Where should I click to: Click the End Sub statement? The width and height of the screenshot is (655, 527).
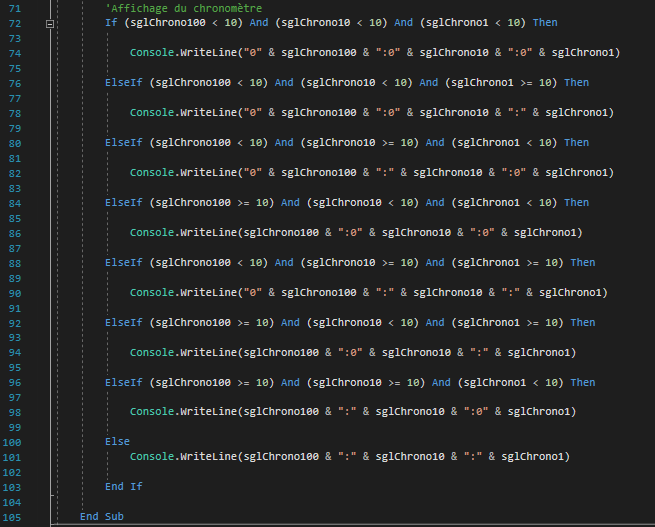[102, 517]
